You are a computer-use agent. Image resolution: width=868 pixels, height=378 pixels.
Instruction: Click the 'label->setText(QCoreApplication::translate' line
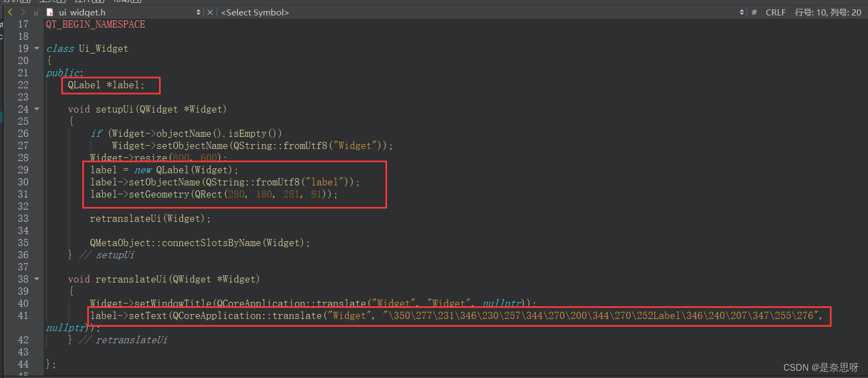tap(457, 316)
